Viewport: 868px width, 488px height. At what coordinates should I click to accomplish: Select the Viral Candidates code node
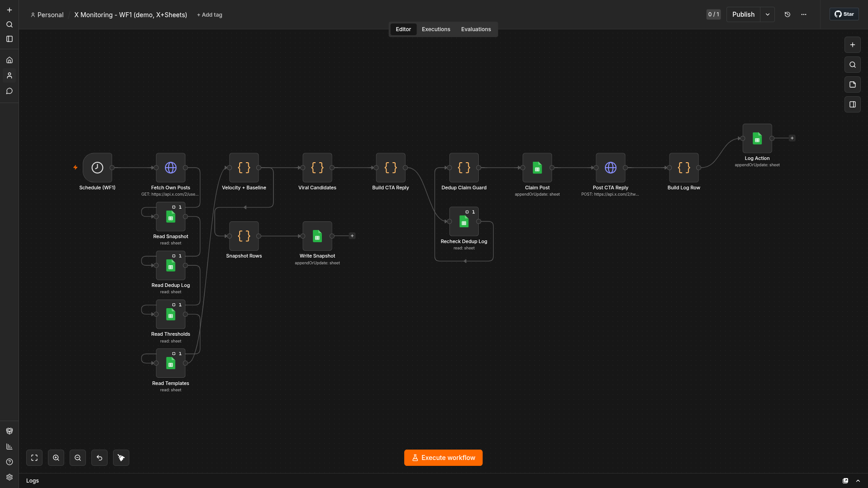tap(317, 168)
